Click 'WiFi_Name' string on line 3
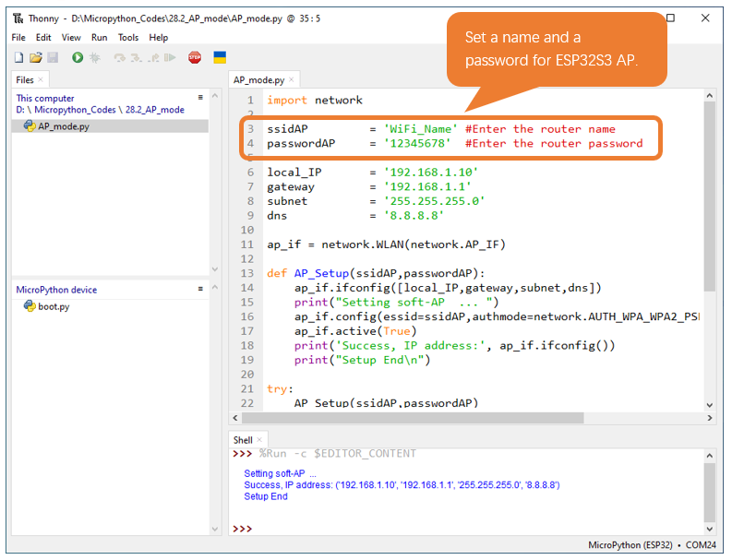The height and width of the screenshot is (560, 732). pyautogui.click(x=421, y=129)
